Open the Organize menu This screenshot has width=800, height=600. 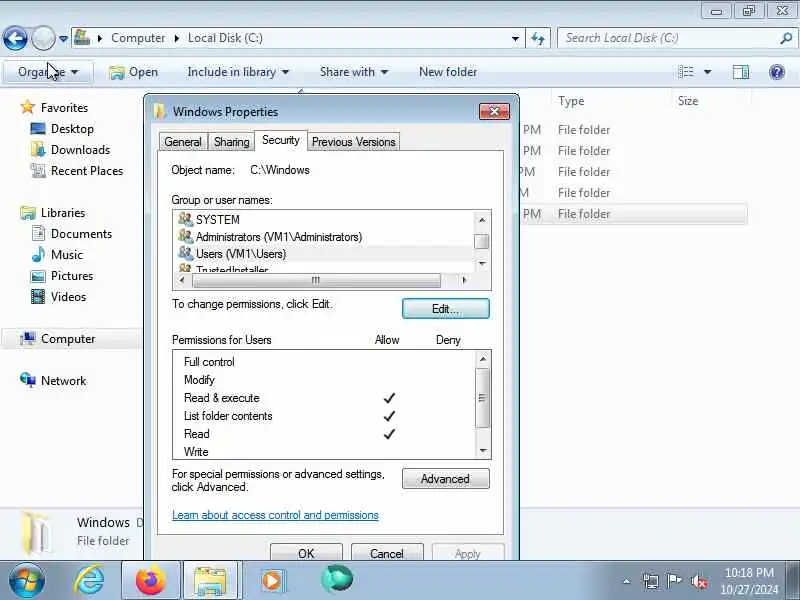click(48, 72)
